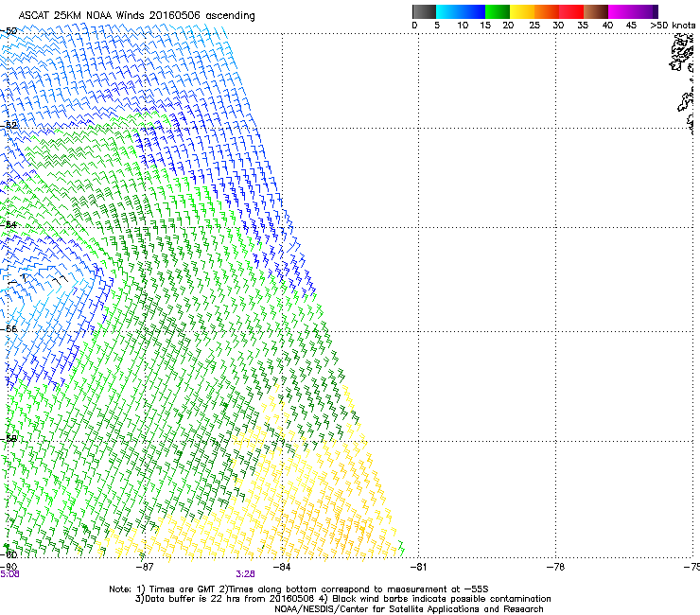Click the -78 longitude axis label
This screenshot has height=615, width=700.
[555, 567]
